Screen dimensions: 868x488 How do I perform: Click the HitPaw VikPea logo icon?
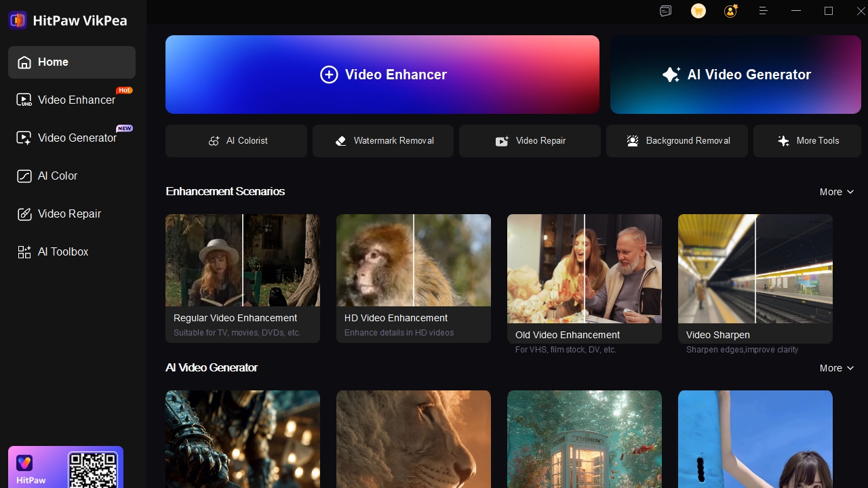tap(18, 20)
